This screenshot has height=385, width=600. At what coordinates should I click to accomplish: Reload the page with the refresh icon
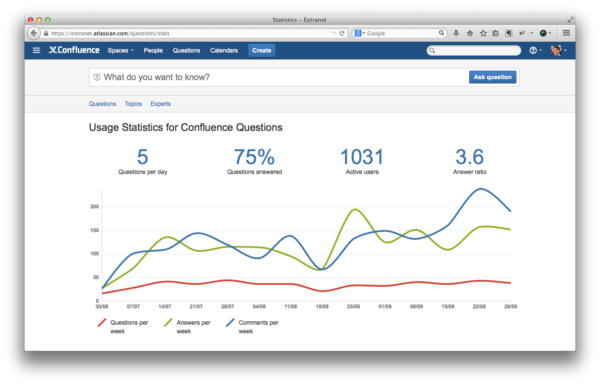[342, 33]
